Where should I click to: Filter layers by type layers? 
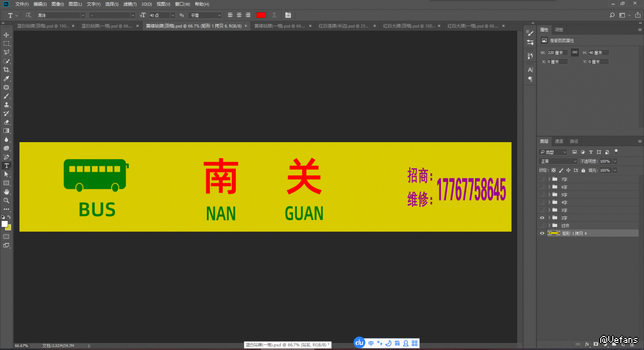[x=591, y=152]
